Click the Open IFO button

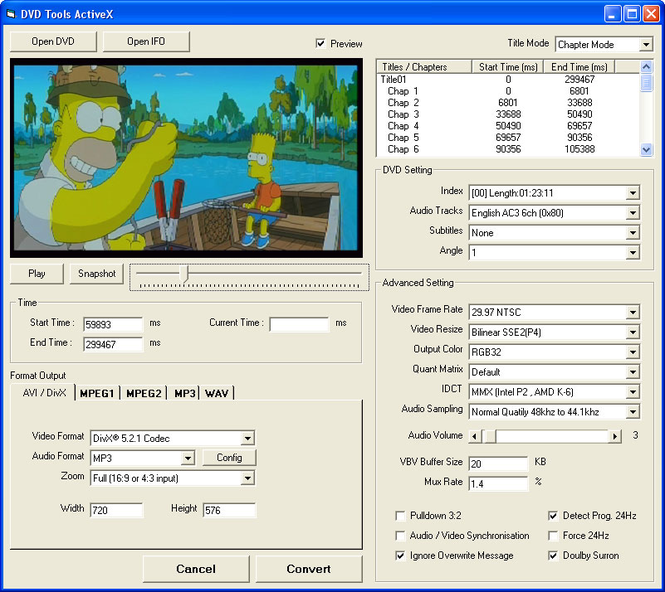[x=146, y=42]
